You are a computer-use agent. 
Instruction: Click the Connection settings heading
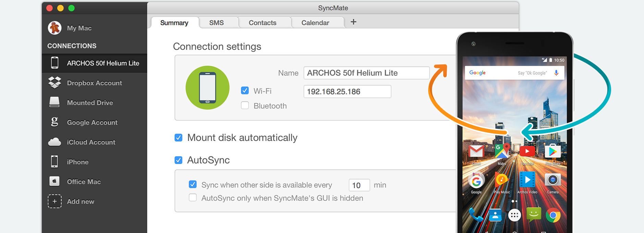217,47
